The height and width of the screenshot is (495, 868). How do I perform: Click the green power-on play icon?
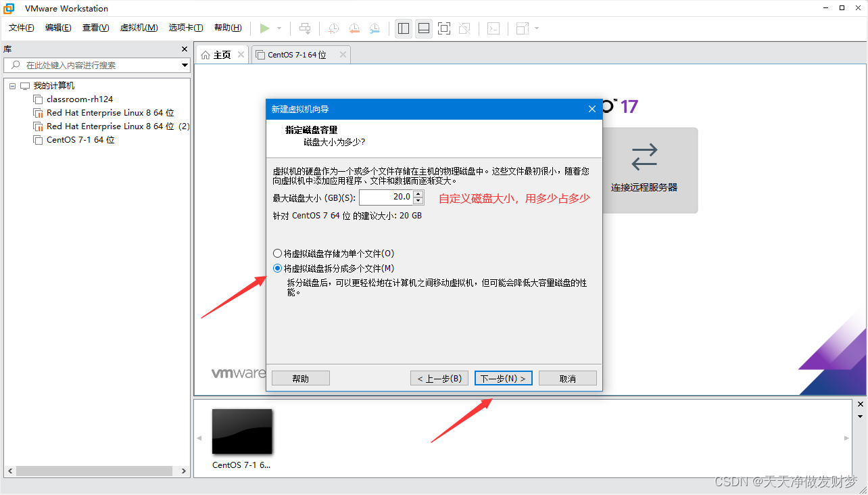(x=264, y=28)
